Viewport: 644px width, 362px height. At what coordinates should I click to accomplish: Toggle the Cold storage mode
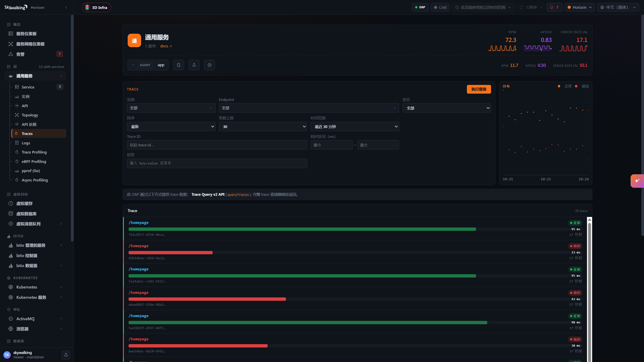440,7
